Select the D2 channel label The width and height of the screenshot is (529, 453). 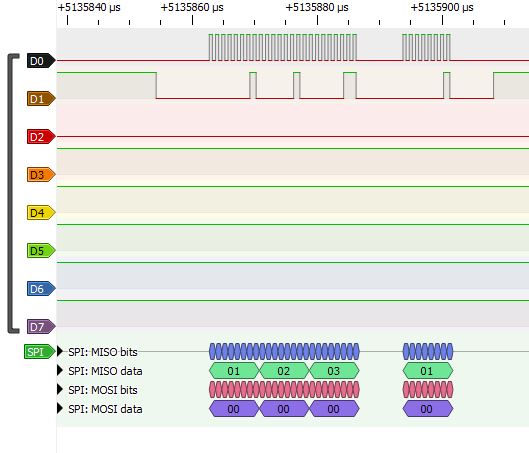pyautogui.click(x=41, y=137)
